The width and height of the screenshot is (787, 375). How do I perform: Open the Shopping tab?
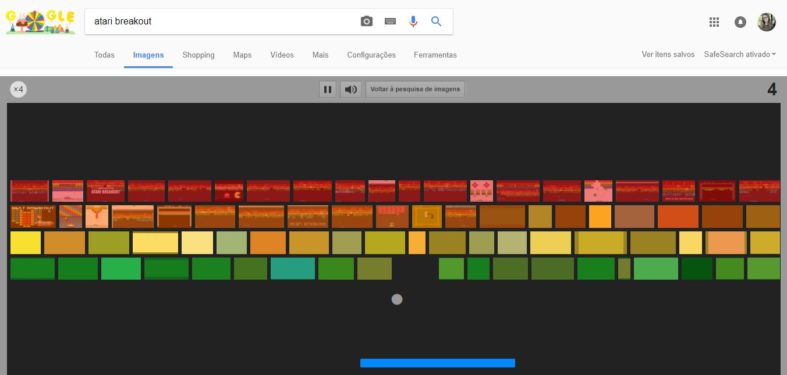pyautogui.click(x=198, y=55)
